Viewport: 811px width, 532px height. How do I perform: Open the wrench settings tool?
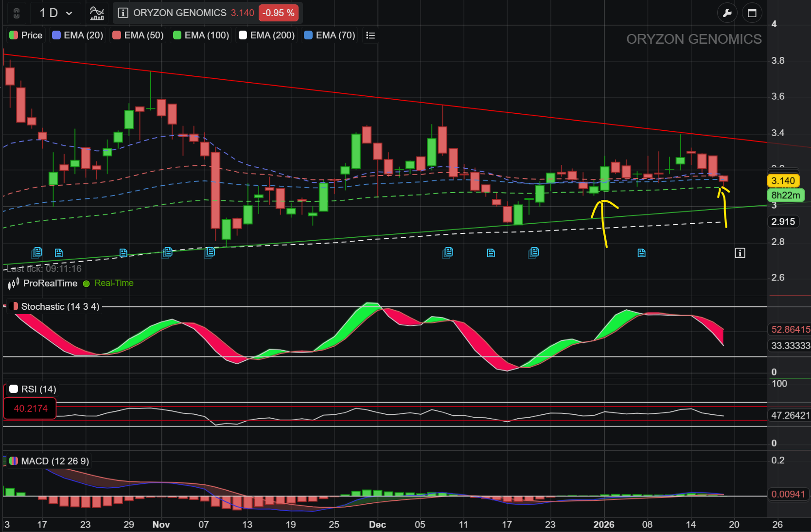(x=727, y=13)
